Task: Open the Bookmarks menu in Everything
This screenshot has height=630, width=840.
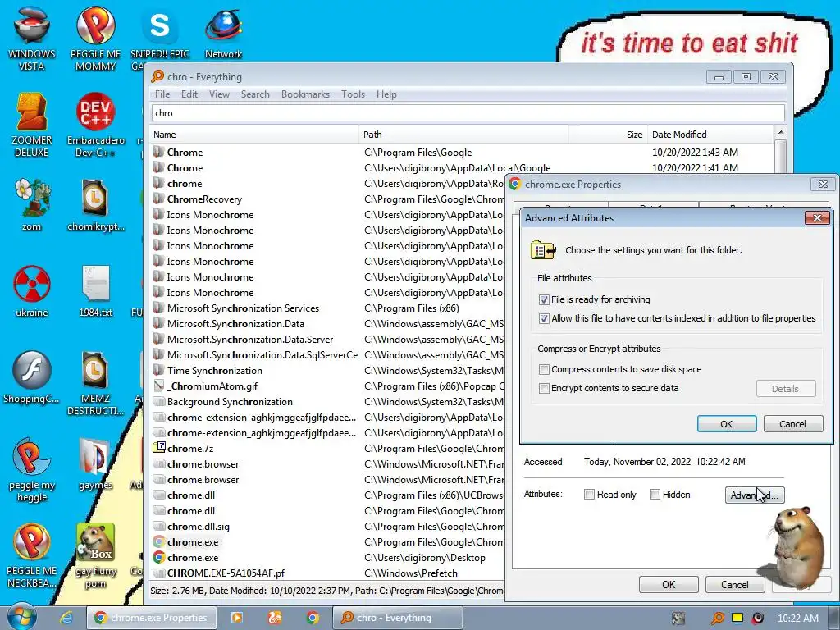Action: (305, 94)
